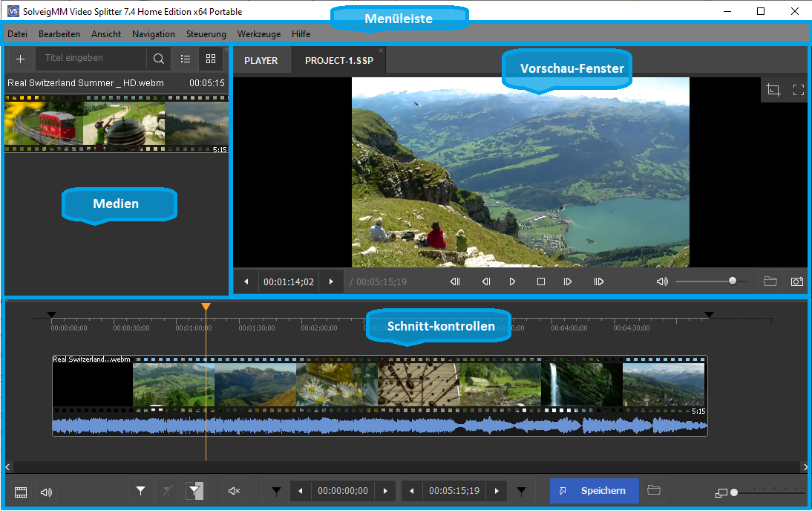Open the Datei menu
Screen dimensions: 812x511
18,34
